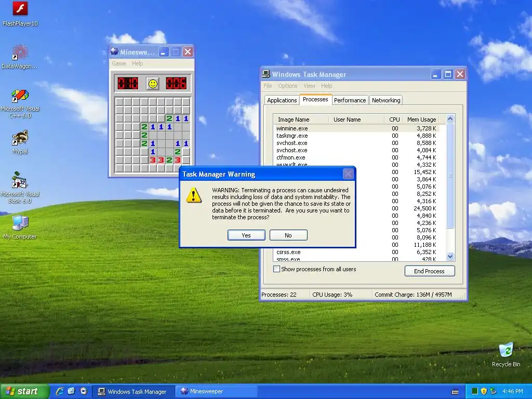Screen dimensions: 532x399
Task: Switch to the Performance tab
Action: coord(350,100)
